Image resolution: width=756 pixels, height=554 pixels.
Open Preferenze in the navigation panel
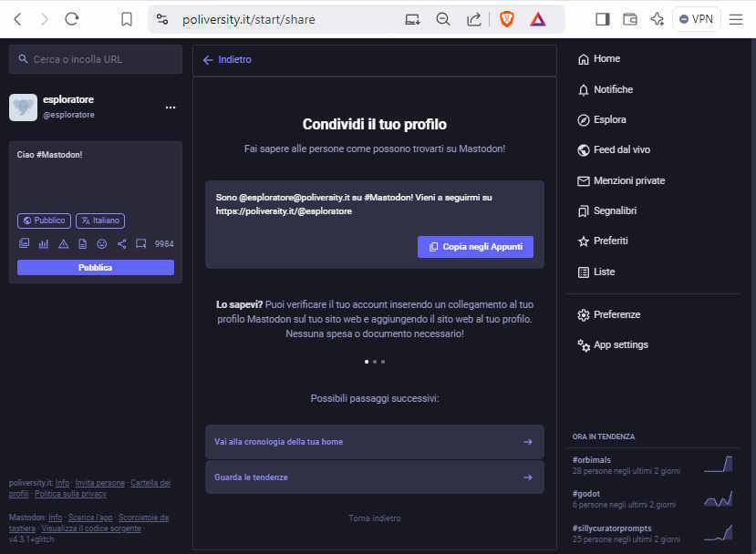[x=608, y=314]
